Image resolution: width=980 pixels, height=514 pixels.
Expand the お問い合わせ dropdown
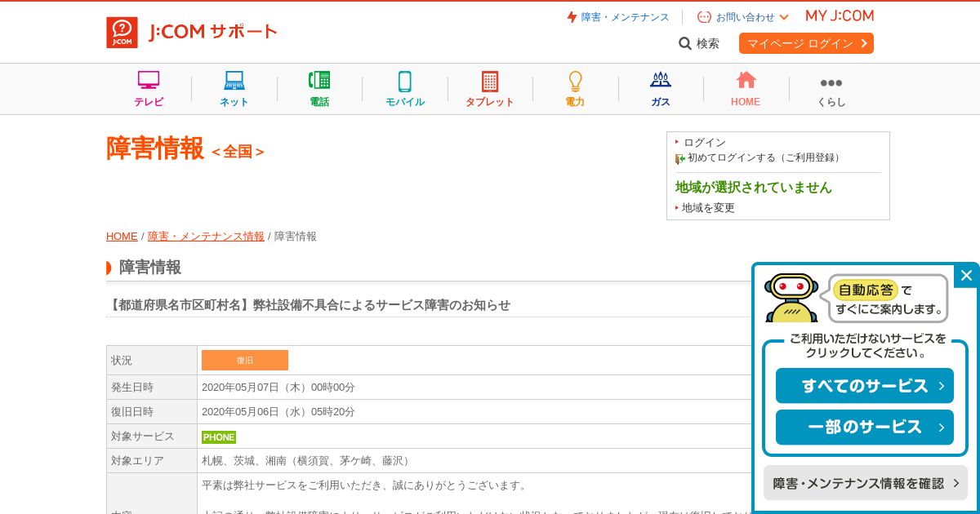pos(743,17)
